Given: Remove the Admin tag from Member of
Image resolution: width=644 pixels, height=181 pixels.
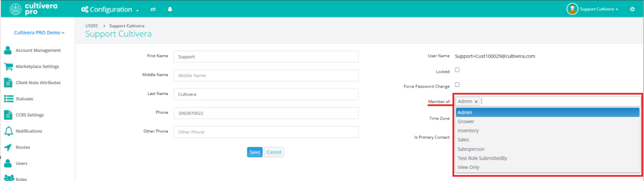Looking at the screenshot, I should tap(476, 102).
